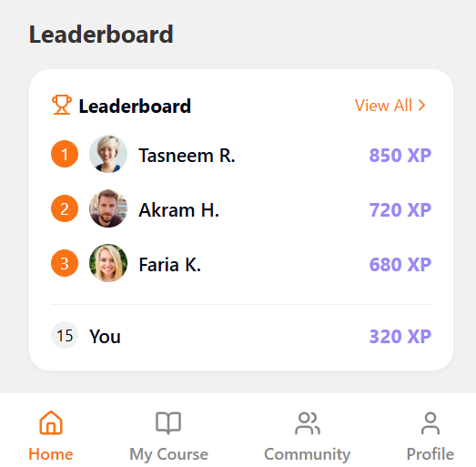The height and width of the screenshot is (467, 476).
Task: Open the Profile person icon
Action: tap(430, 423)
